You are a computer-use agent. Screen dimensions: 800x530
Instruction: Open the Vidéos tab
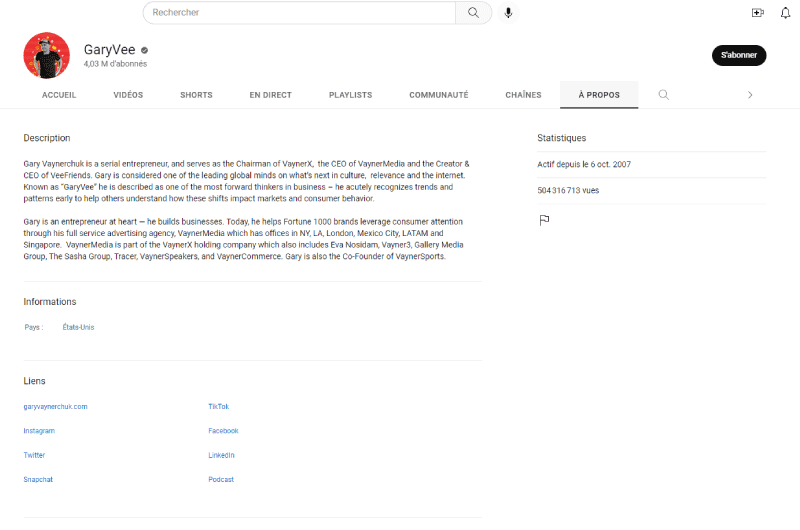pyautogui.click(x=128, y=95)
